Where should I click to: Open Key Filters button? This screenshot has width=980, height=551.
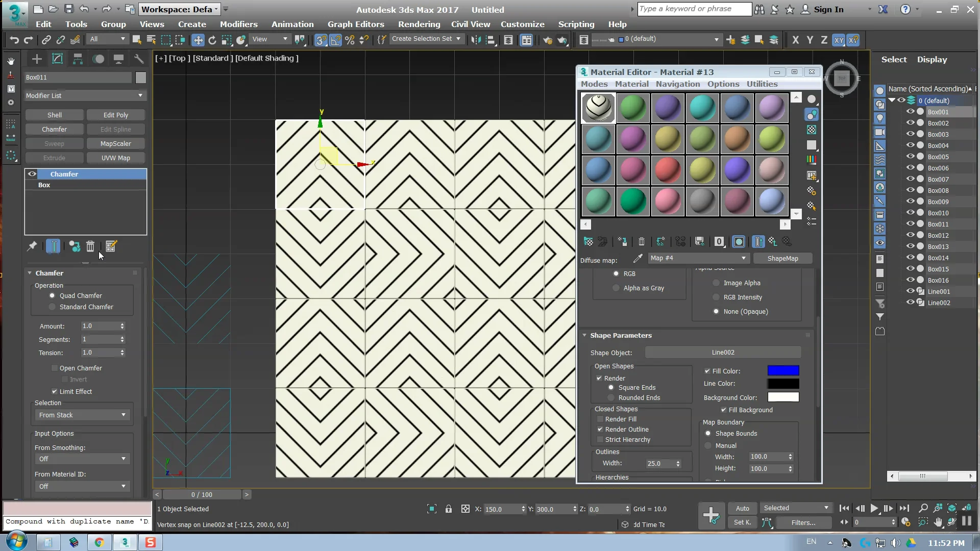803,522
